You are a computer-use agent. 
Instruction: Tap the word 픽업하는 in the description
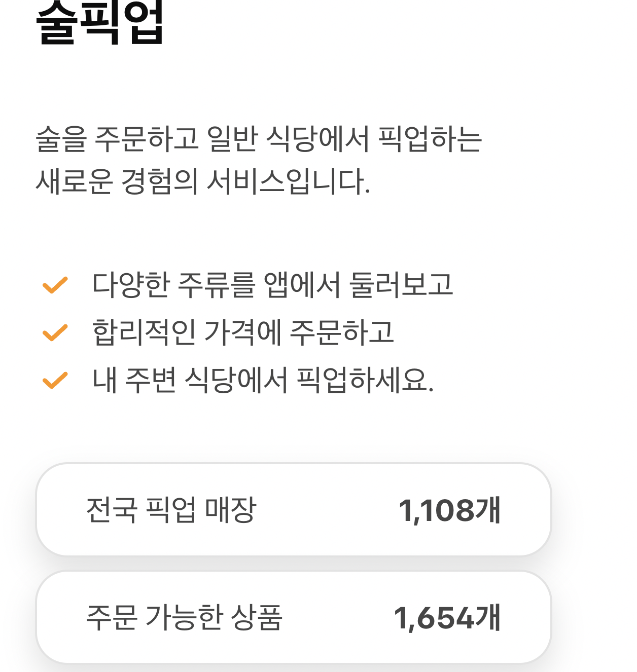[430, 139]
